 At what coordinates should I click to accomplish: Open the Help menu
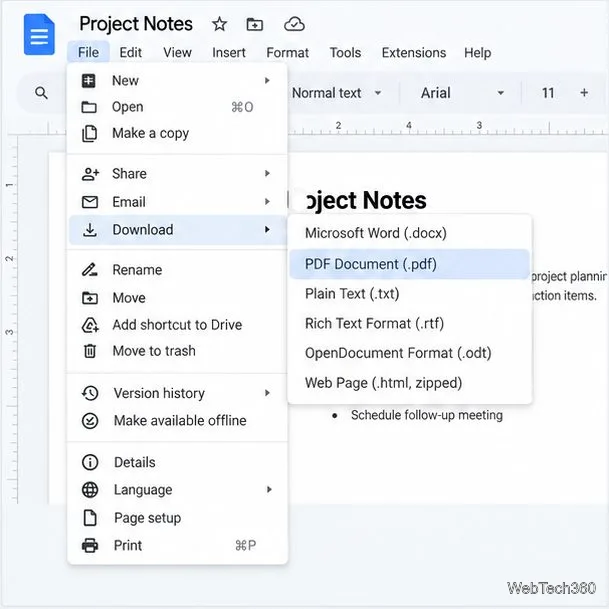pyautogui.click(x=478, y=52)
